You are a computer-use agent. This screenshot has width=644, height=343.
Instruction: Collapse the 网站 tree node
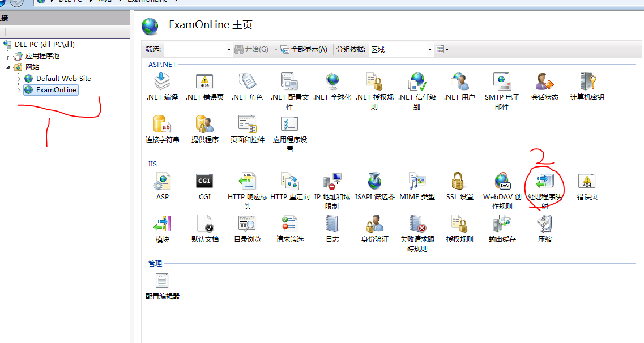(x=8, y=67)
